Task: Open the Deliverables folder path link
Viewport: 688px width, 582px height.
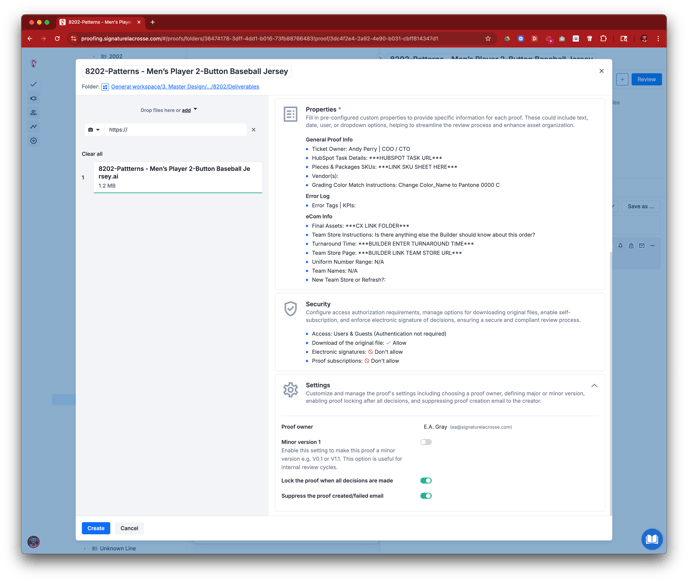Action: [185, 87]
